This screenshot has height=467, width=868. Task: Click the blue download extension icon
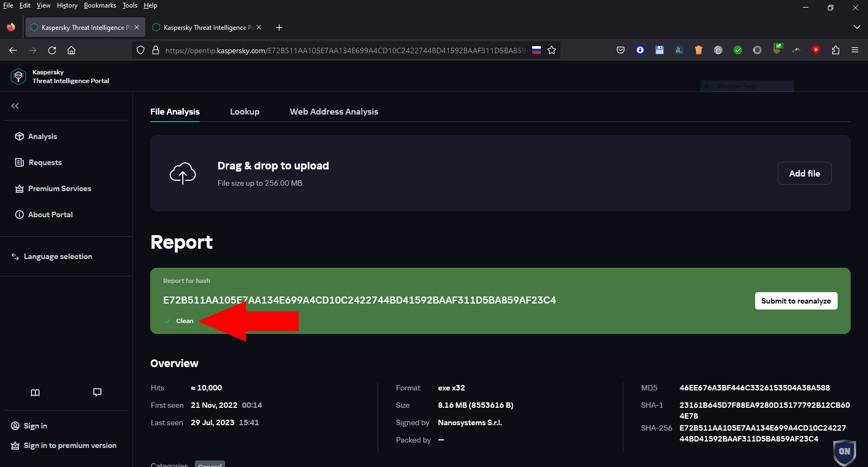point(640,50)
